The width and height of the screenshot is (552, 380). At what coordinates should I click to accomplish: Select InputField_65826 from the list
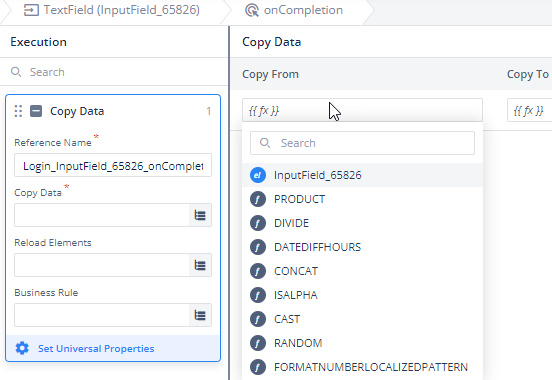[x=362, y=175]
